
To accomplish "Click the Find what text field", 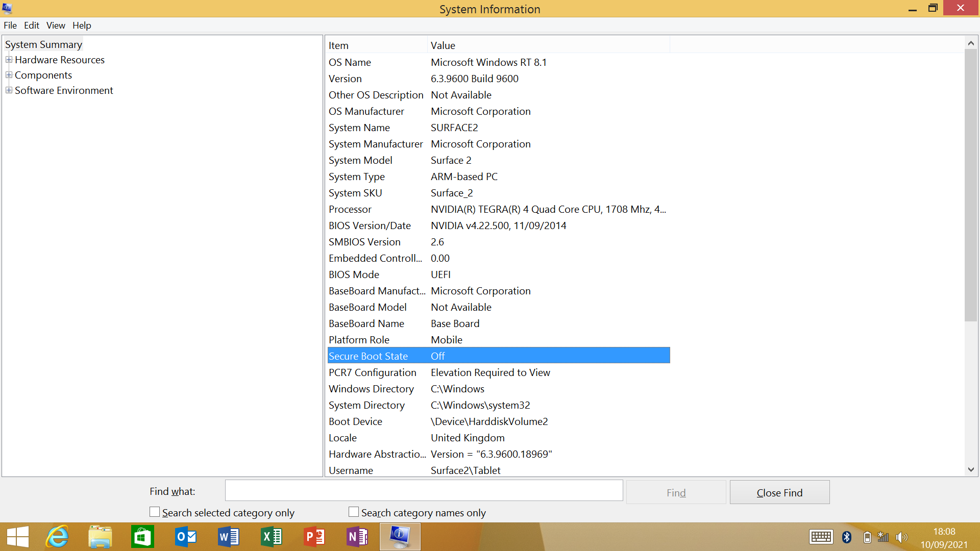I will (x=424, y=491).
